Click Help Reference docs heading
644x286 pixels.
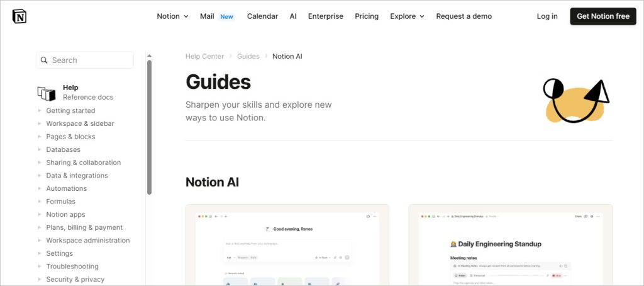coord(88,92)
